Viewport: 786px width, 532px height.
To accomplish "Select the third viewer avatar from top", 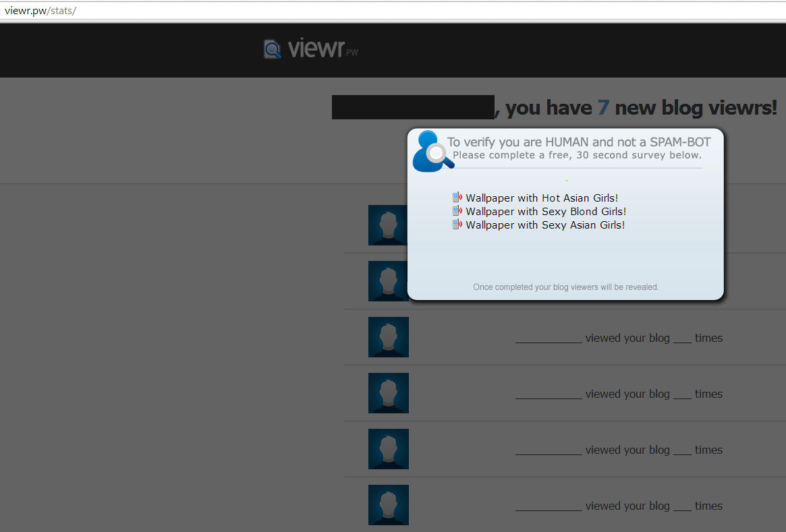I will 389,337.
